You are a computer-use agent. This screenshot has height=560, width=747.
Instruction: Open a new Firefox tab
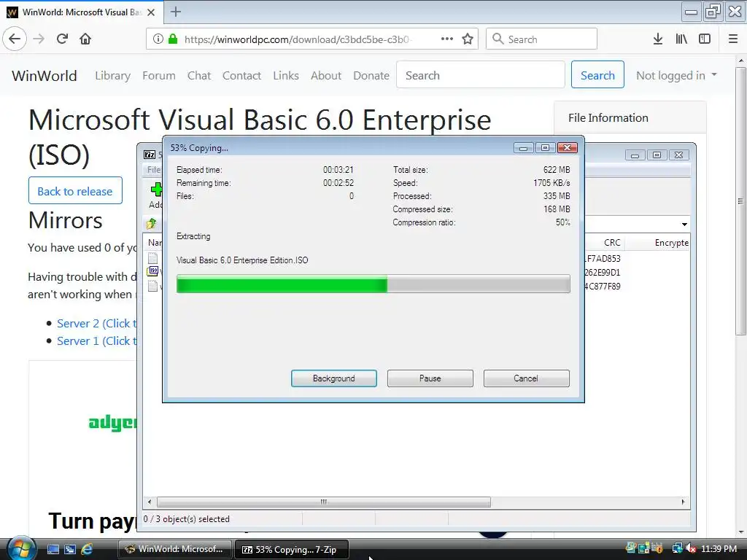coord(176,12)
